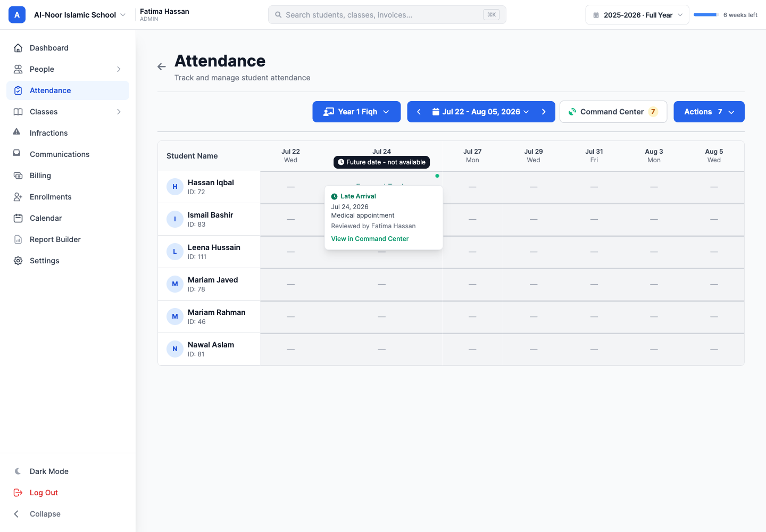Go to next date range
Viewport: 766px width, 532px height.
[544, 112]
